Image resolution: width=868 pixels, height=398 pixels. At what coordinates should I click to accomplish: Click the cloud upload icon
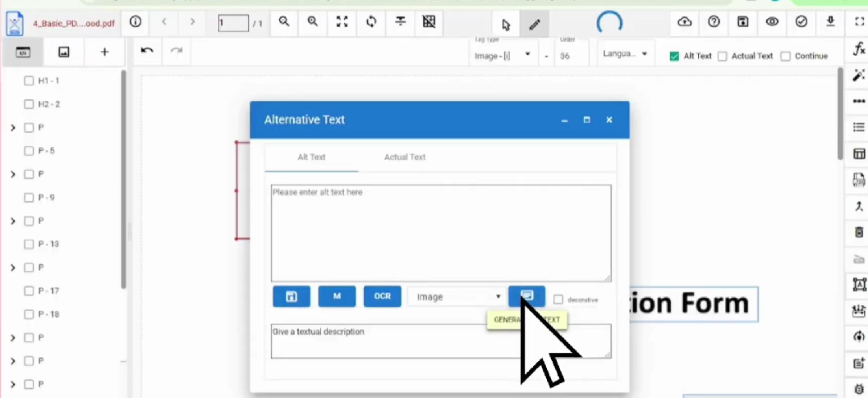click(685, 22)
